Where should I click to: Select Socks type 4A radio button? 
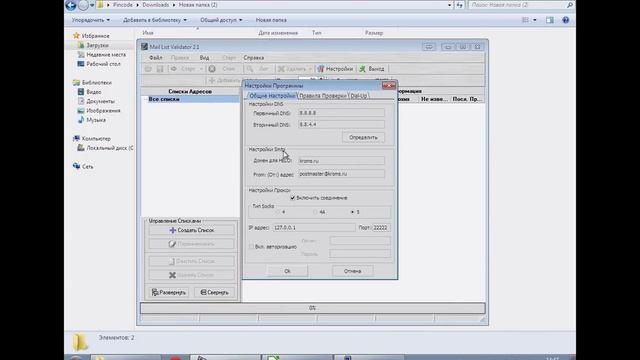[x=315, y=212]
